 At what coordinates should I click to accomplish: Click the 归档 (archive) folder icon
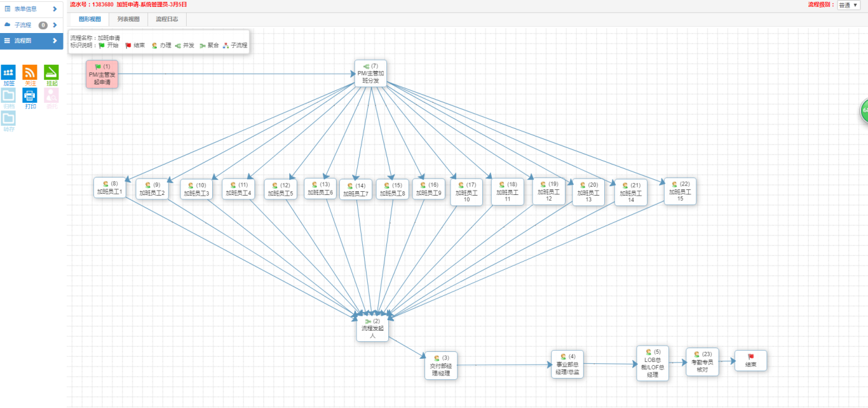point(9,95)
